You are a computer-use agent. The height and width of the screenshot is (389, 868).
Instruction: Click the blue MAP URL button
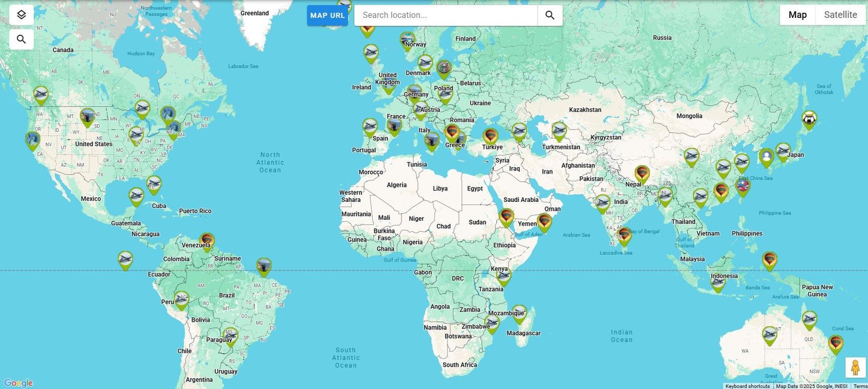[327, 15]
